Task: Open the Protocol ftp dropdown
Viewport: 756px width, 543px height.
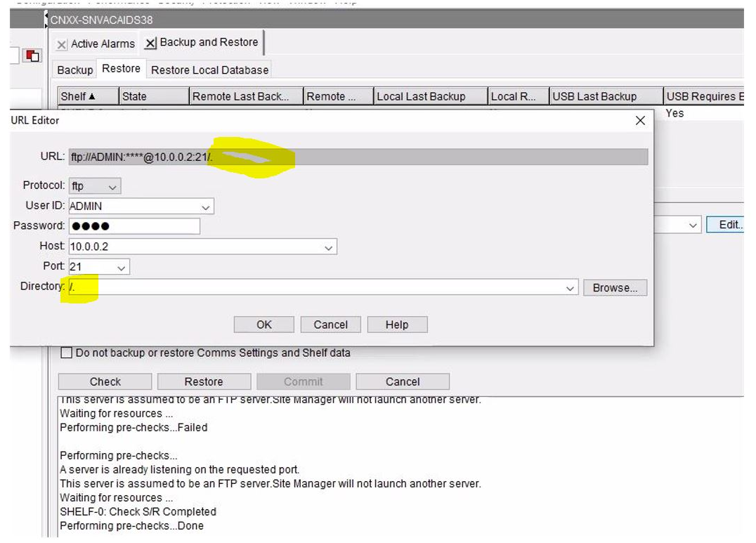Action: coord(112,187)
